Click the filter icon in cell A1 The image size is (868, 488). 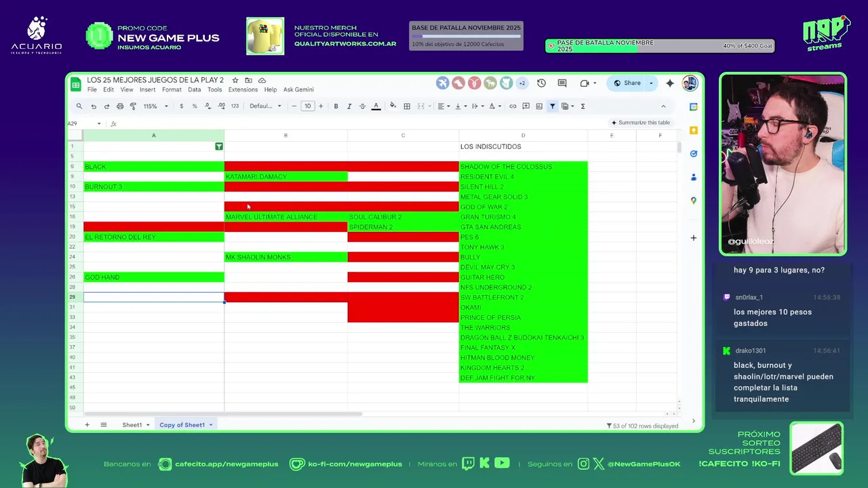tap(219, 146)
